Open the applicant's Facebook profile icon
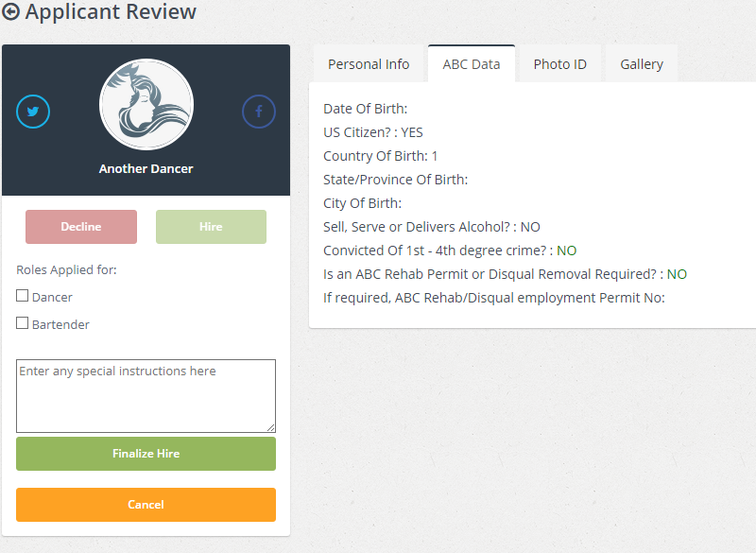Image resolution: width=756 pixels, height=553 pixels. tap(259, 112)
